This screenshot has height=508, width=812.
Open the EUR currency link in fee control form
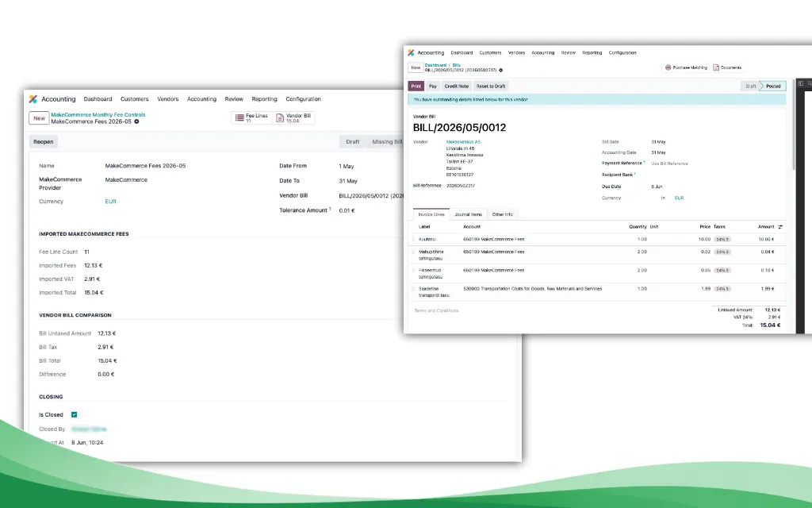click(110, 202)
